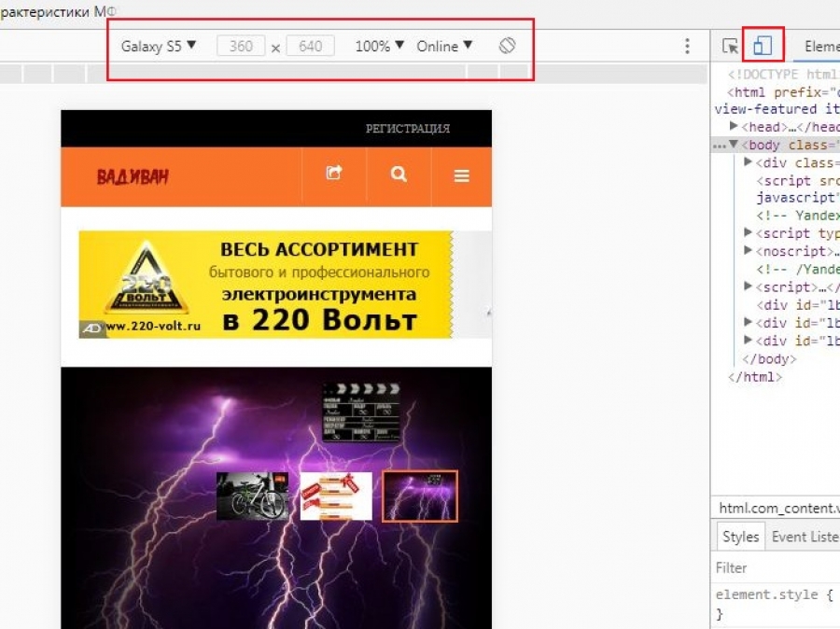
Task: Click the РЕГИСТРАЦИЯ link
Action: 407,129
